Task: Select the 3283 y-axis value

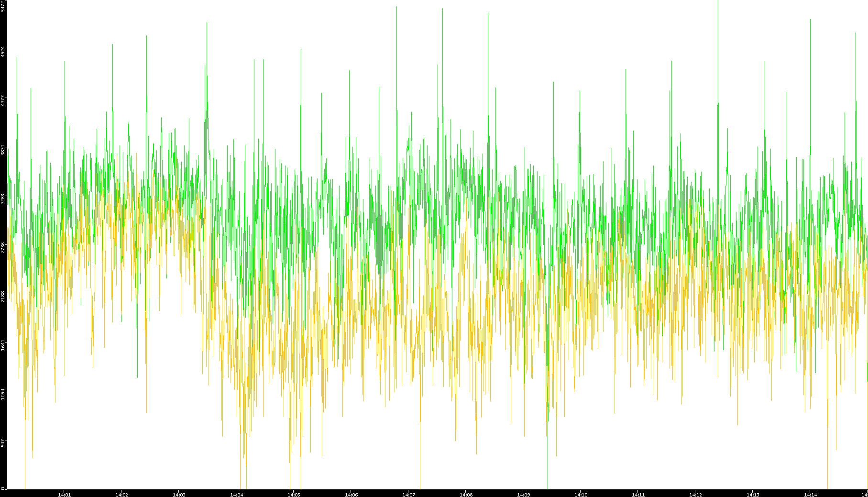Action: point(3,199)
